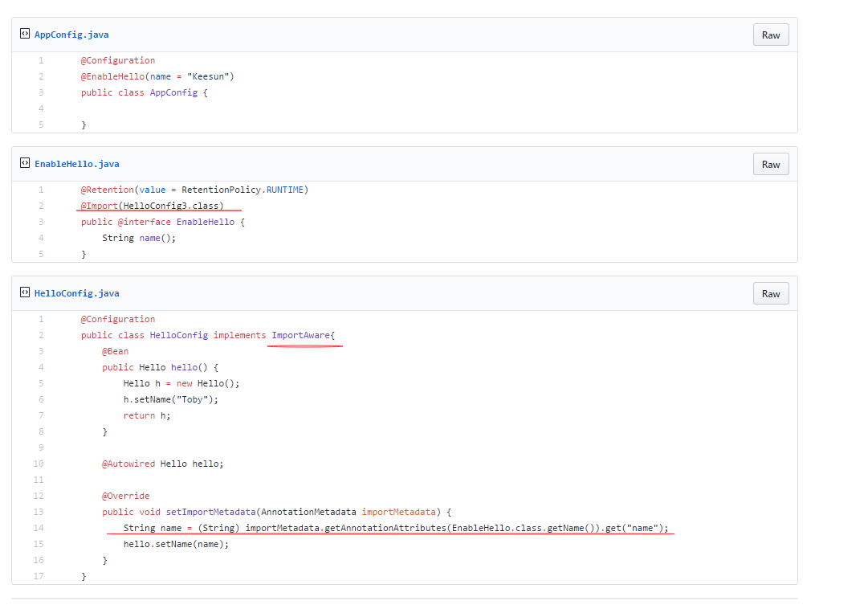
Task: Click the file icon beside HelloConfig.java
Action: [x=25, y=293]
